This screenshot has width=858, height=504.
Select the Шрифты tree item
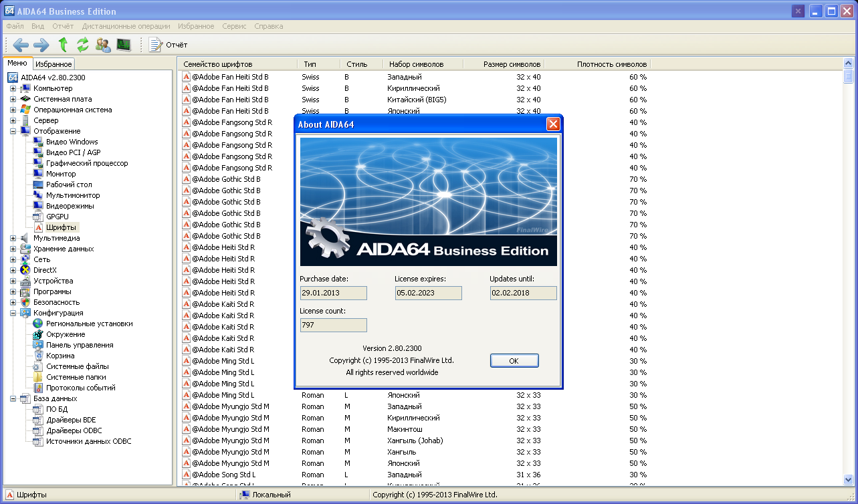tap(62, 227)
